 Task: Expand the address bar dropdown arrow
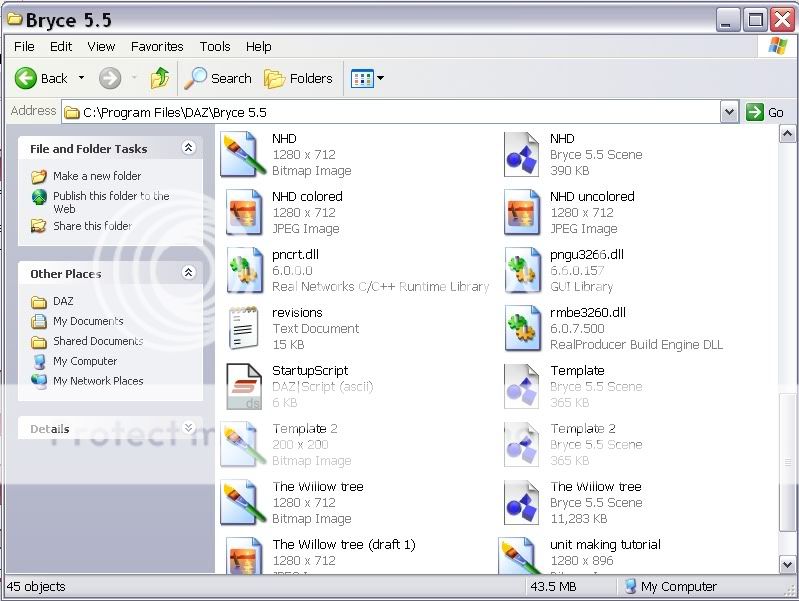[729, 112]
